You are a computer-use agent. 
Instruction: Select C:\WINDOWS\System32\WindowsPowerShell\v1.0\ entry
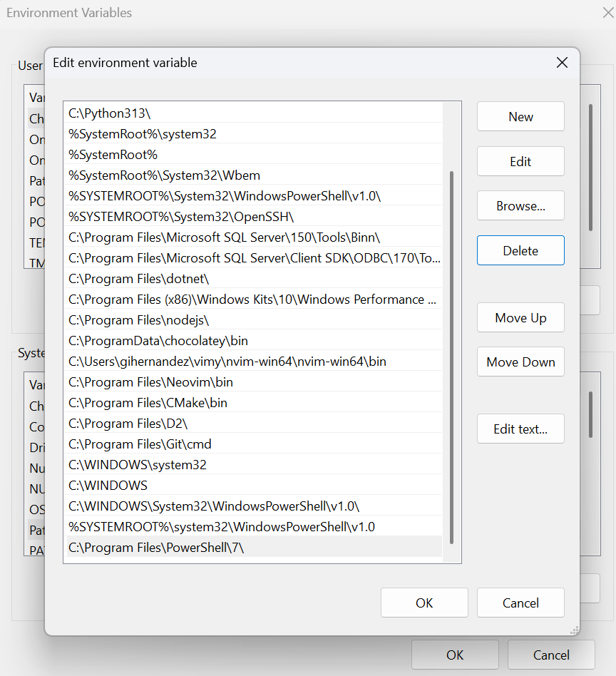(255, 506)
